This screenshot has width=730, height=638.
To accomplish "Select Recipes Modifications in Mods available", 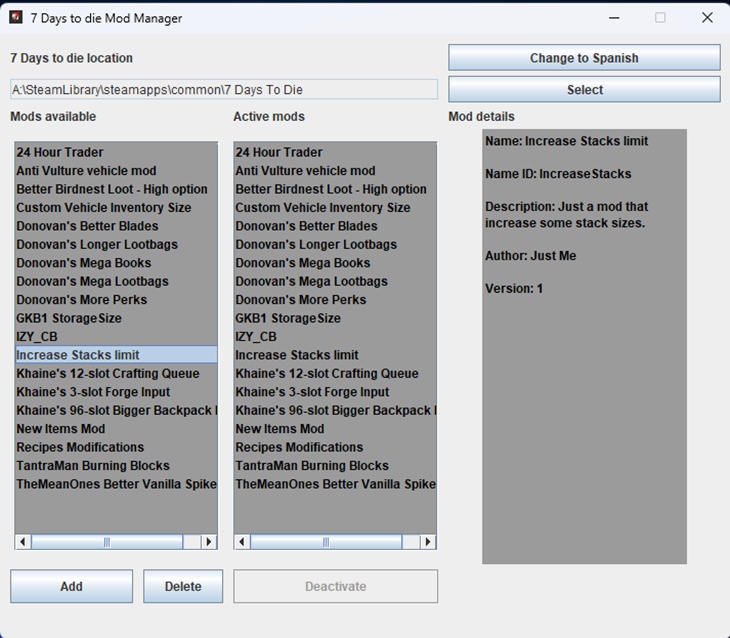I will tap(116, 447).
